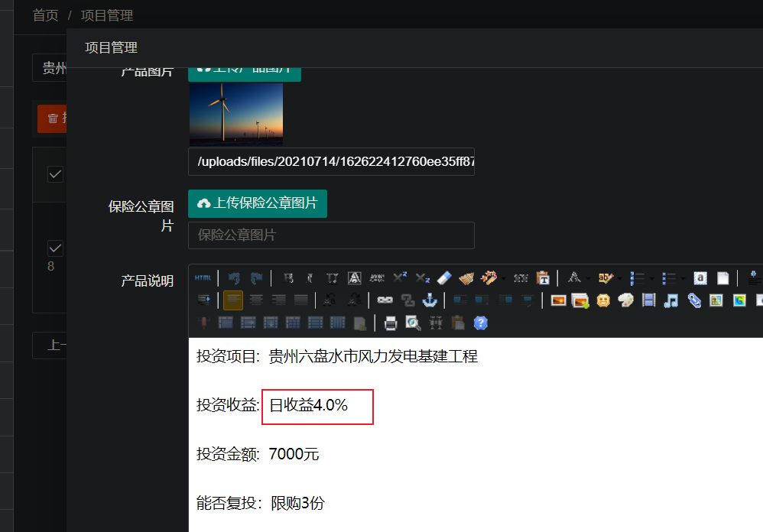Insert unordered bullet list icon
Image resolution: width=763 pixels, height=532 pixels.
(669, 278)
